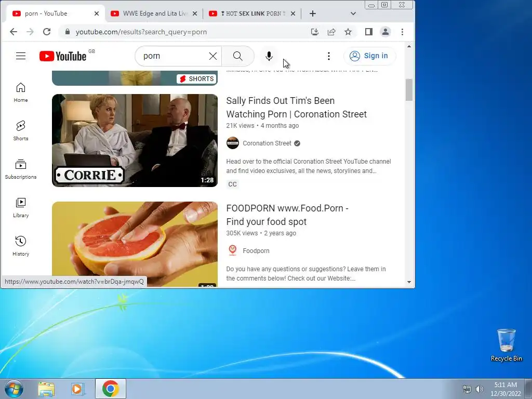Open 'Sally Finds Out Tim's Been' video title
The width and height of the screenshot is (532, 399).
[x=296, y=107]
